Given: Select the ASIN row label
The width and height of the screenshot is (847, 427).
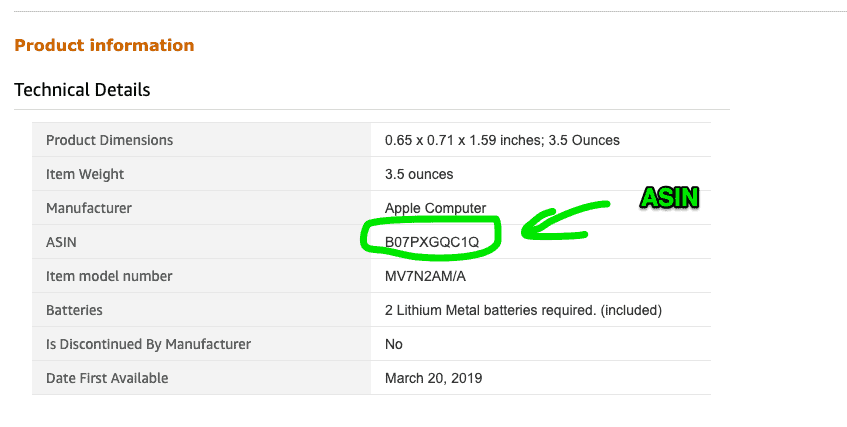Looking at the screenshot, I should click(x=61, y=242).
